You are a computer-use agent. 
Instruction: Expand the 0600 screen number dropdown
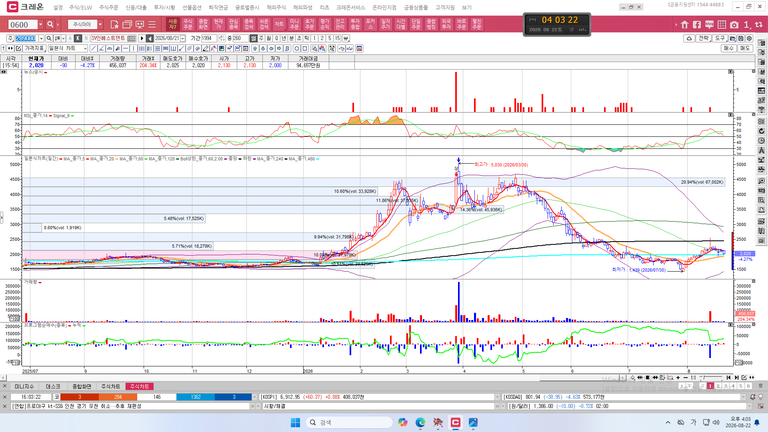click(x=40, y=24)
